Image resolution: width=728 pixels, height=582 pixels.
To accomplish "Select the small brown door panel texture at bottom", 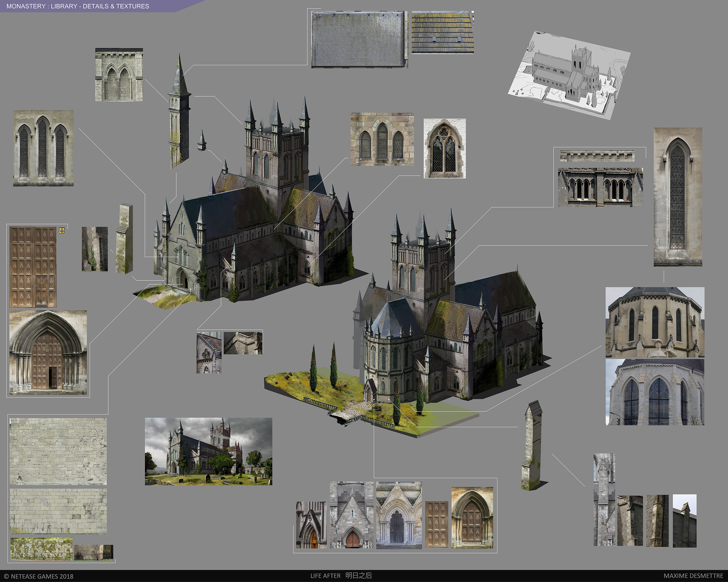I will [x=436, y=524].
